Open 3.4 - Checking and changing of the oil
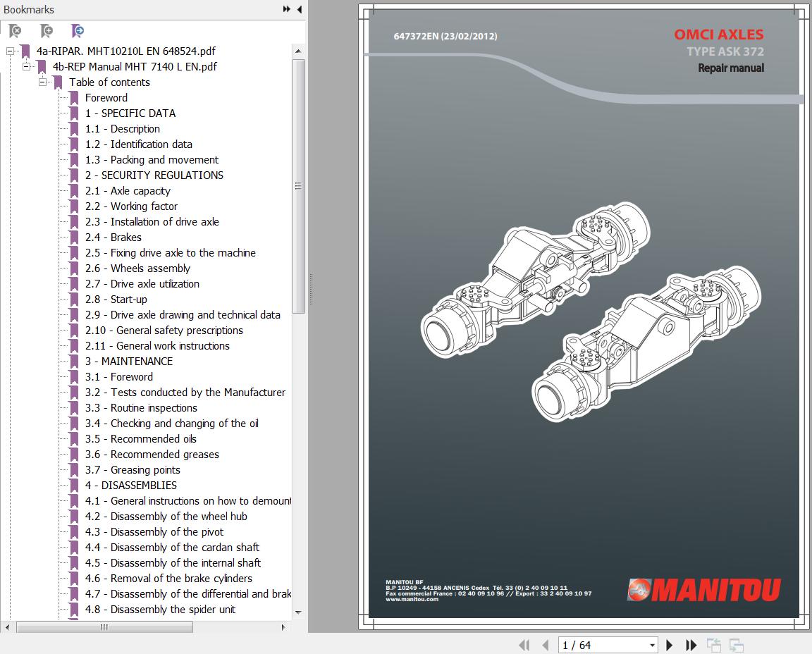The height and width of the screenshot is (654, 812). pos(172,424)
